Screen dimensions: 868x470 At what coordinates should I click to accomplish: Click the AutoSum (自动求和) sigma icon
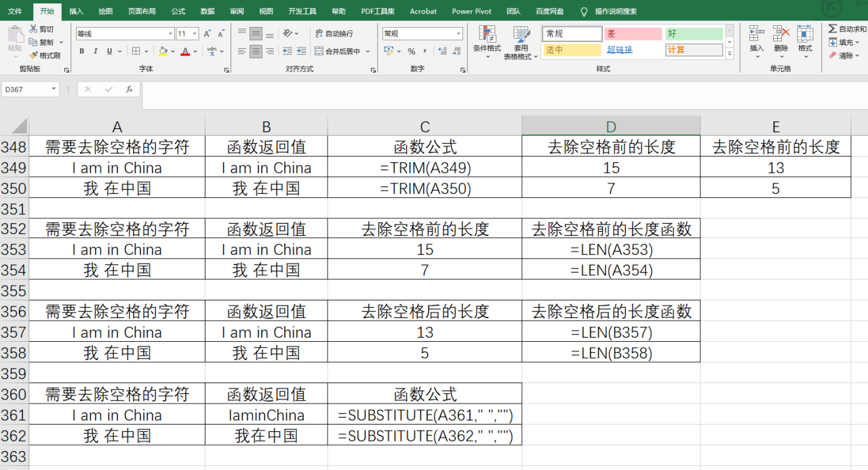tap(833, 29)
